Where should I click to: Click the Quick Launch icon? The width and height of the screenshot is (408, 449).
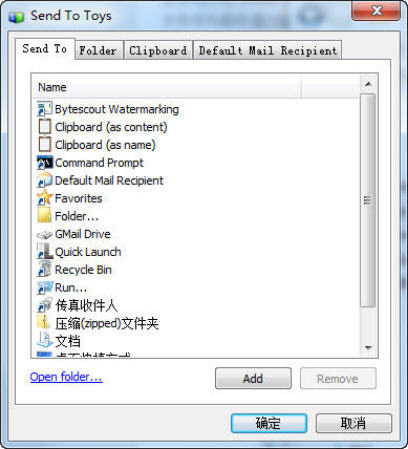point(44,252)
